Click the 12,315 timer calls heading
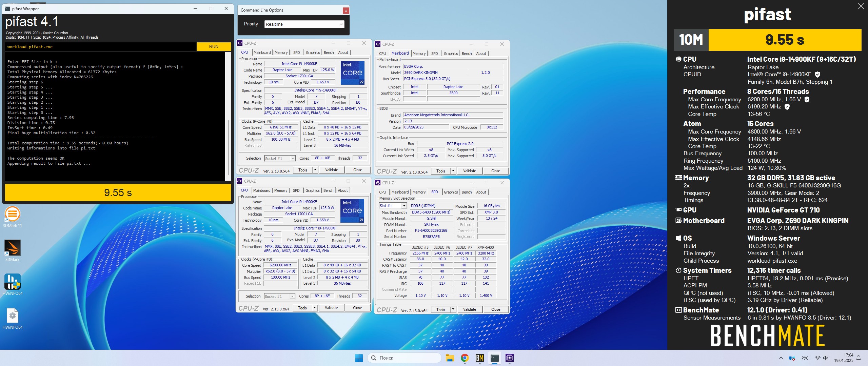This screenshot has height=366, width=868. click(774, 270)
